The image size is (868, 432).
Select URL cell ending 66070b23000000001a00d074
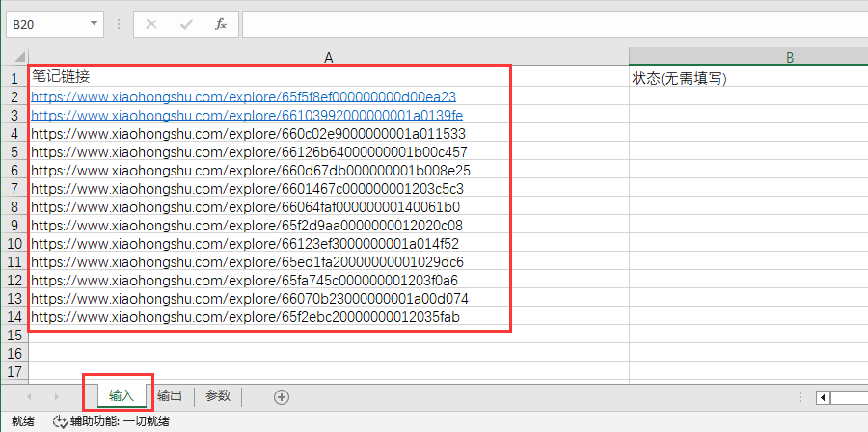(329, 299)
